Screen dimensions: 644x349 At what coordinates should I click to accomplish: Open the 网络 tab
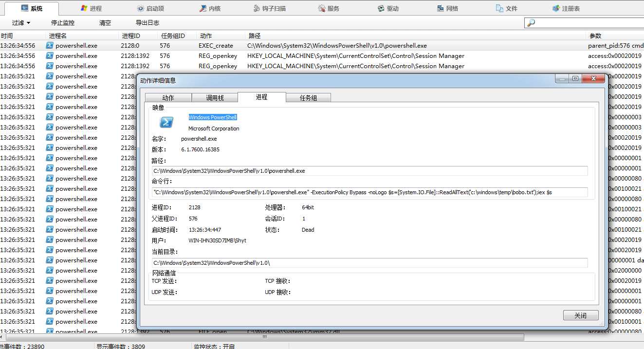click(x=447, y=8)
